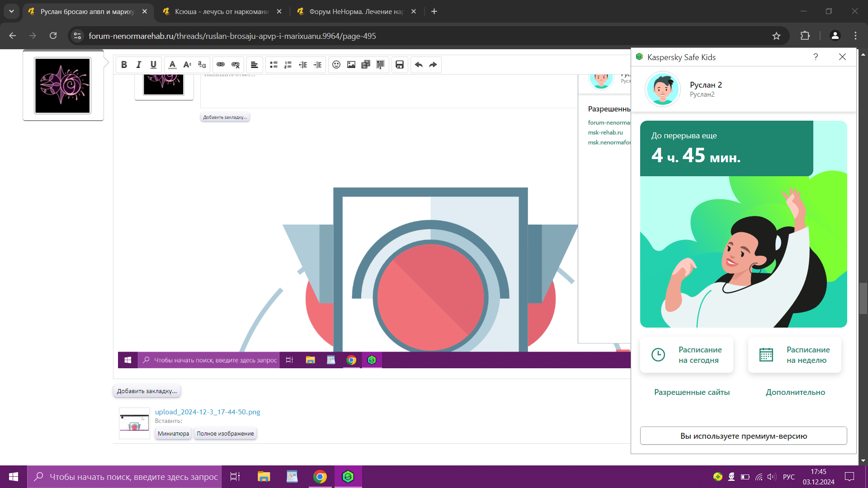
Task: Switch to the Форум НеНорма tab
Action: click(x=356, y=11)
